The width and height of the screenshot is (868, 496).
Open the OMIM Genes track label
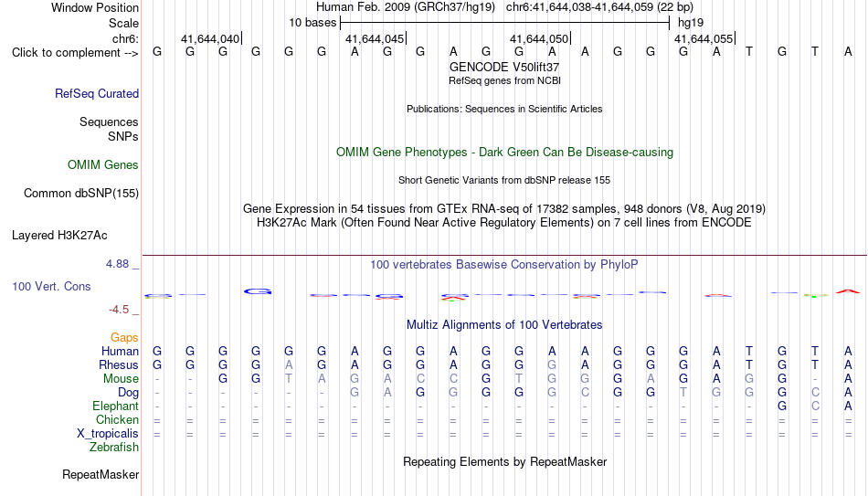pos(103,165)
